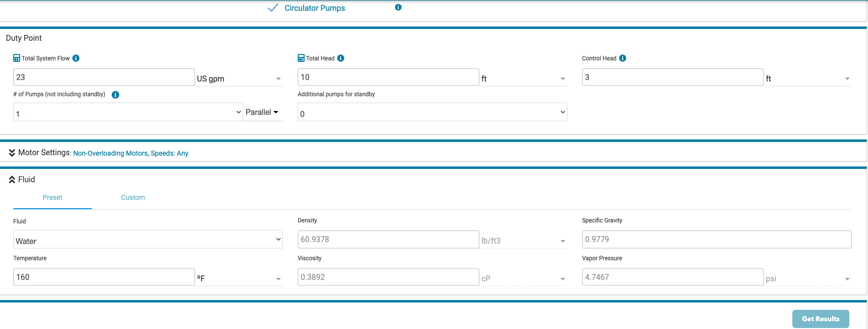Click the Fluid section heading

(x=27, y=180)
